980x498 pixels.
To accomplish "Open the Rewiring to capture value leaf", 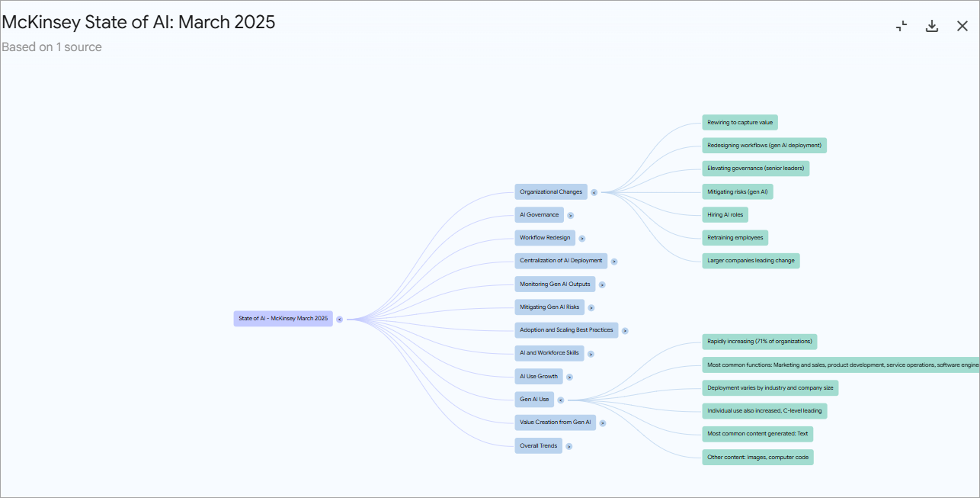I will pos(740,122).
